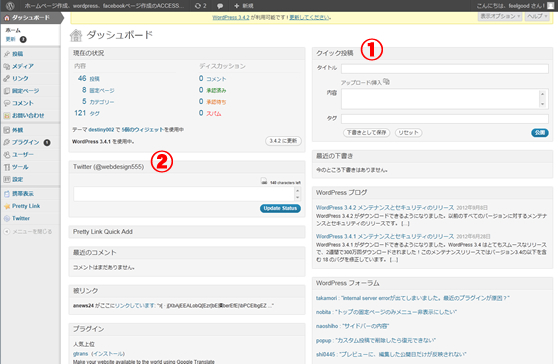Screen dimensions: 558x364
Task: Open the WordPress logo menu
Action: coord(10,6)
